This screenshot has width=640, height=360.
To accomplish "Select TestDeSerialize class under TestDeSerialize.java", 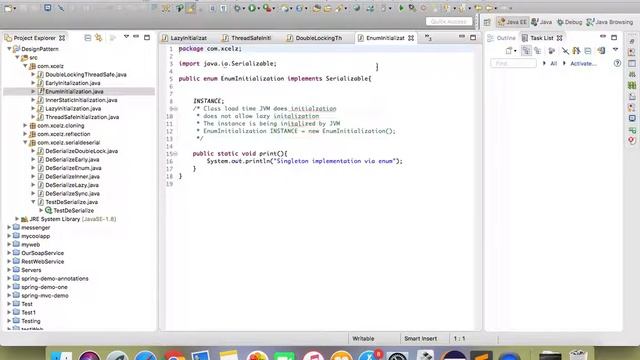I will [x=73, y=211].
